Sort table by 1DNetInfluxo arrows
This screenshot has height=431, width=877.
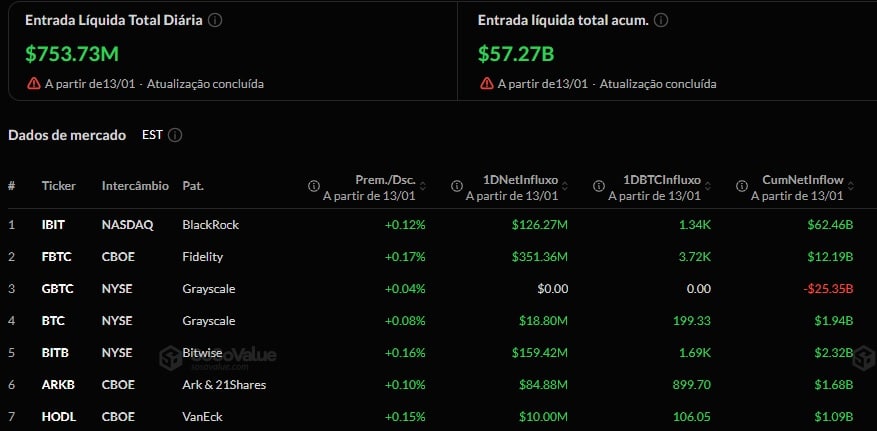(565, 186)
